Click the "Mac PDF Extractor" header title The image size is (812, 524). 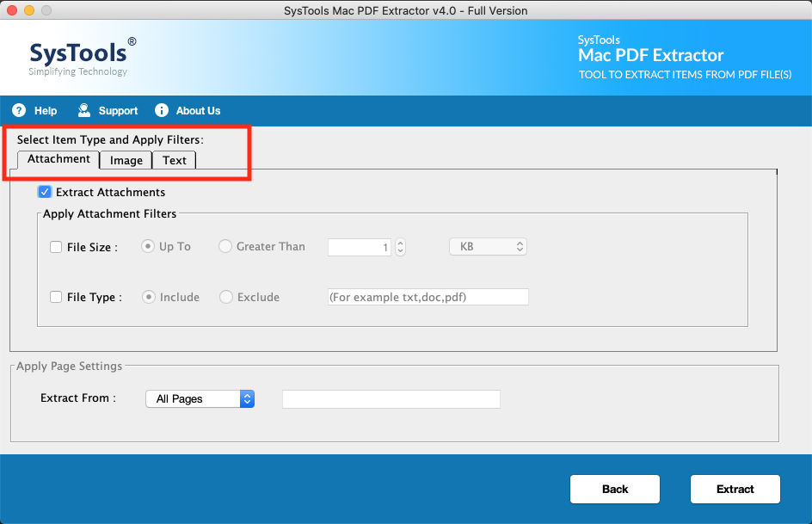point(651,55)
